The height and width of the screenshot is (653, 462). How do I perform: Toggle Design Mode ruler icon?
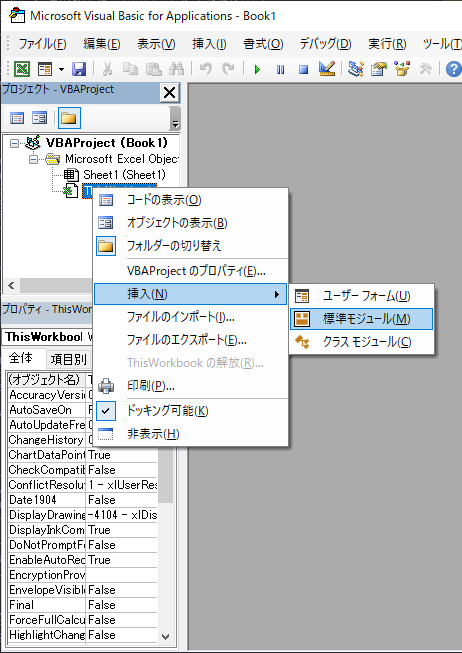pos(327,69)
